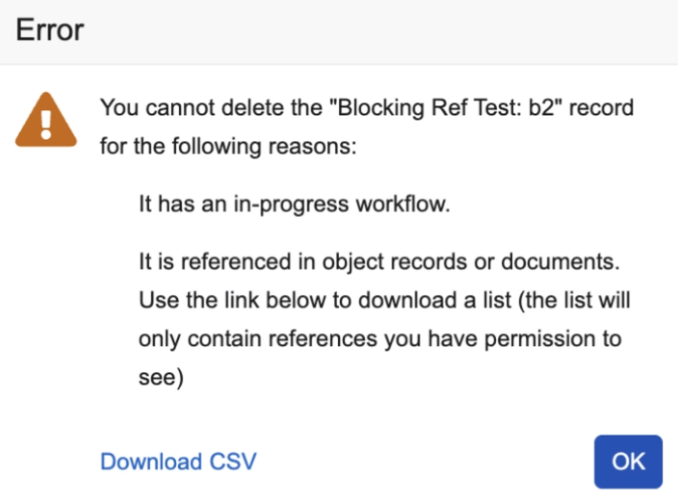Image resolution: width=678 pixels, height=504 pixels.
Task: Click "for the following reasons:" text
Action: [229, 147]
